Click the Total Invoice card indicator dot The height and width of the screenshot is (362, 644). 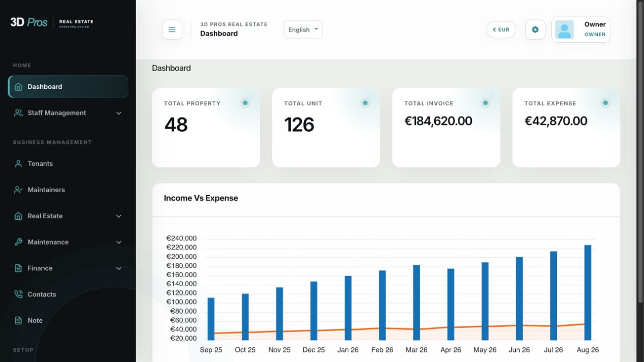click(x=485, y=103)
